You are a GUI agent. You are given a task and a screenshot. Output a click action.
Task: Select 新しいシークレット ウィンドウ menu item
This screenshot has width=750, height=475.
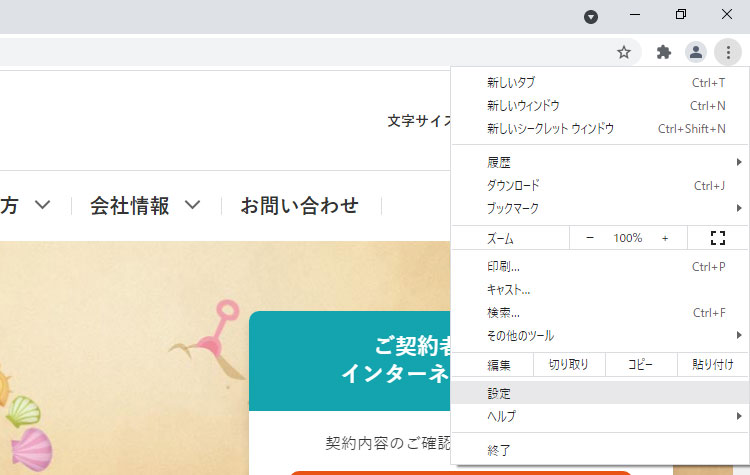(600, 129)
